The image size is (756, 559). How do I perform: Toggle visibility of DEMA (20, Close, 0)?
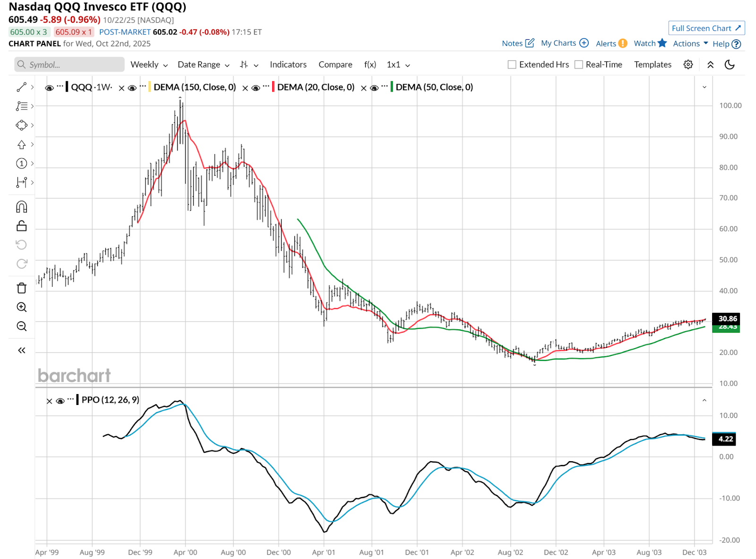click(256, 88)
